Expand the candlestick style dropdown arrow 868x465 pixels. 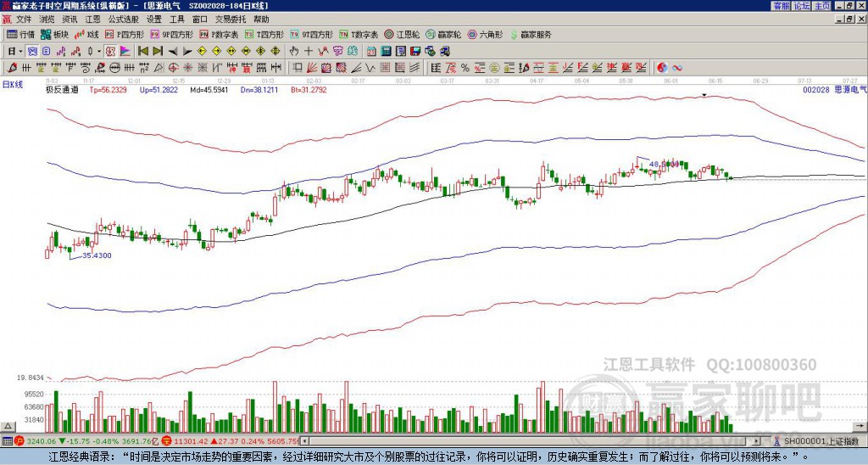[99, 52]
